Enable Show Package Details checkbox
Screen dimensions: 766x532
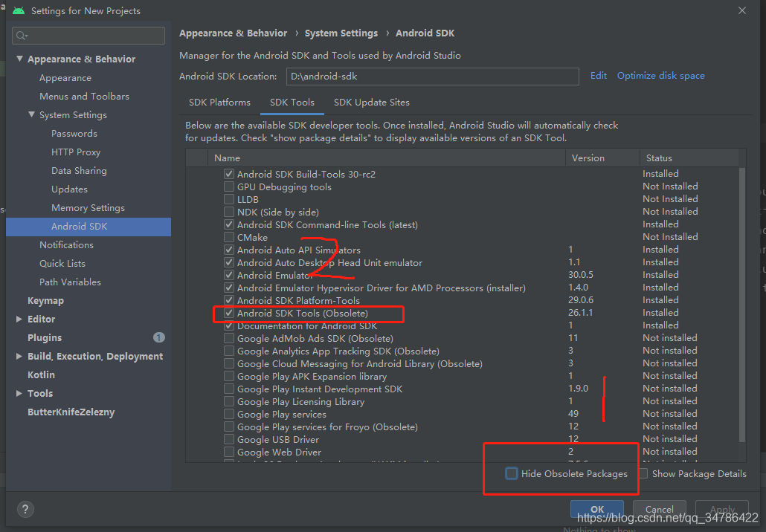[x=643, y=473]
